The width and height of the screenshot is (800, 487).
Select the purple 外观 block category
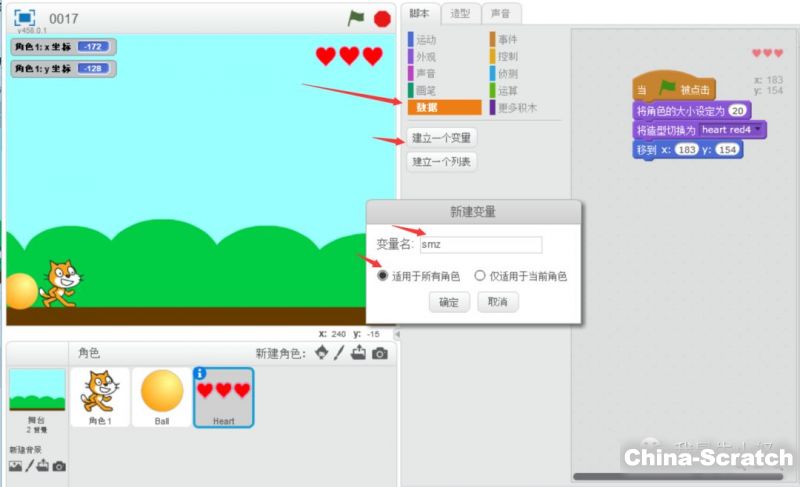(425, 57)
